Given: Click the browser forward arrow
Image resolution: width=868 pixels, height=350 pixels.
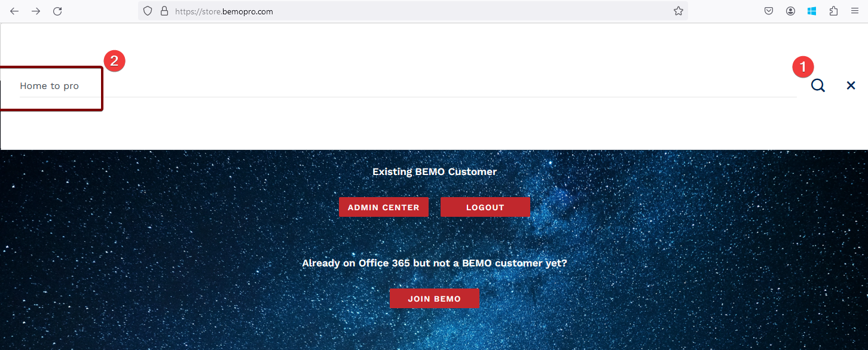Looking at the screenshot, I should [36, 11].
